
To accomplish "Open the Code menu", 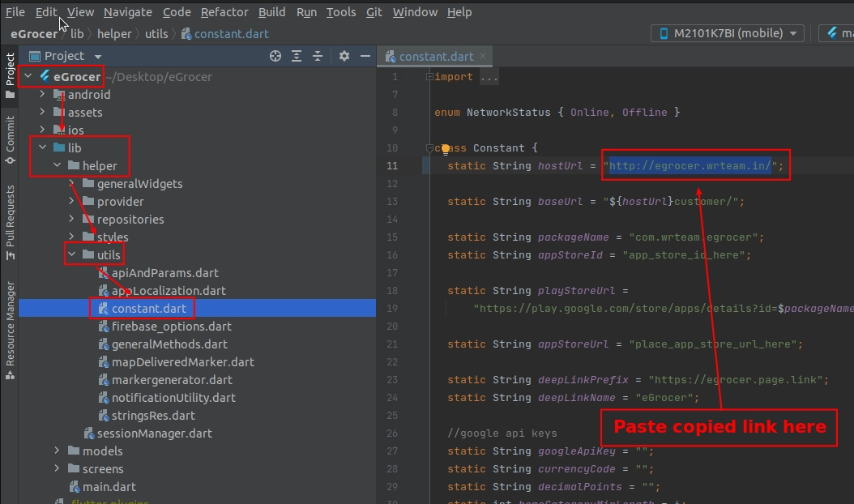I will point(177,12).
